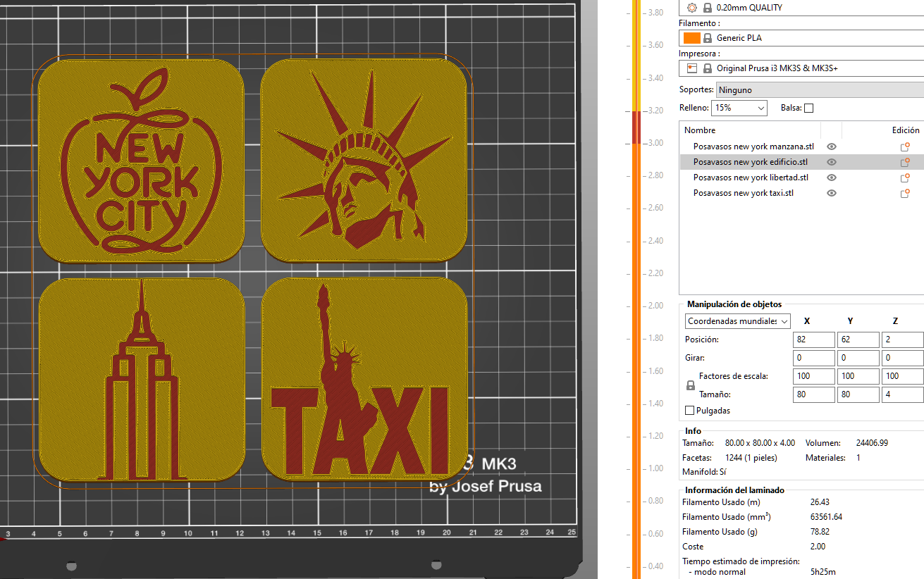The width and height of the screenshot is (924, 579).
Task: Toggle the eye icon for taxi.stl
Action: click(832, 193)
